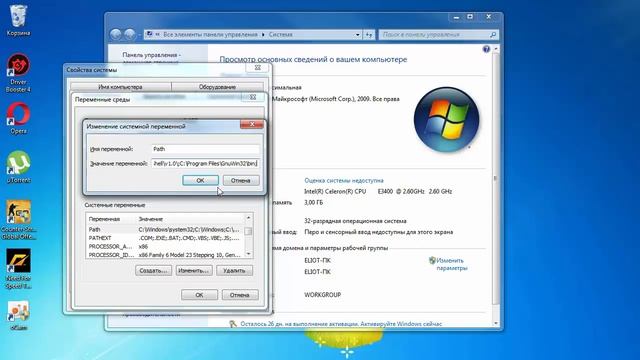Click the Windows activation notice link
The width and height of the screenshot is (640, 360).
(341, 324)
